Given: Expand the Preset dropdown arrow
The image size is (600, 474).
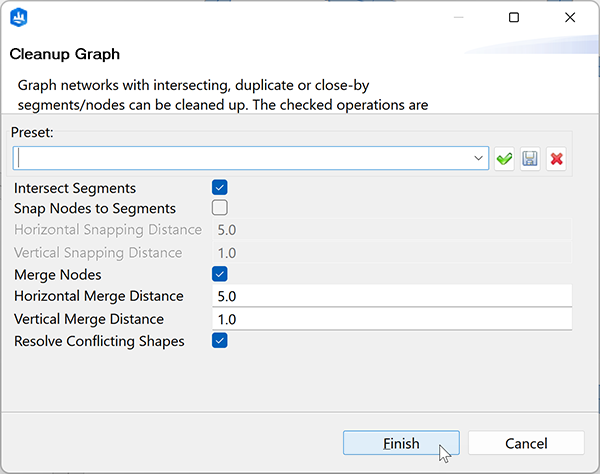Looking at the screenshot, I should point(479,159).
